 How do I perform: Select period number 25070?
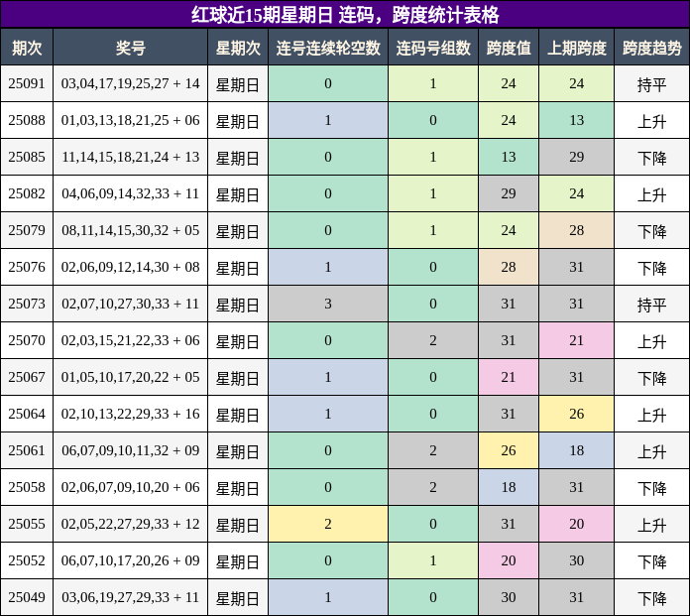(x=27, y=340)
